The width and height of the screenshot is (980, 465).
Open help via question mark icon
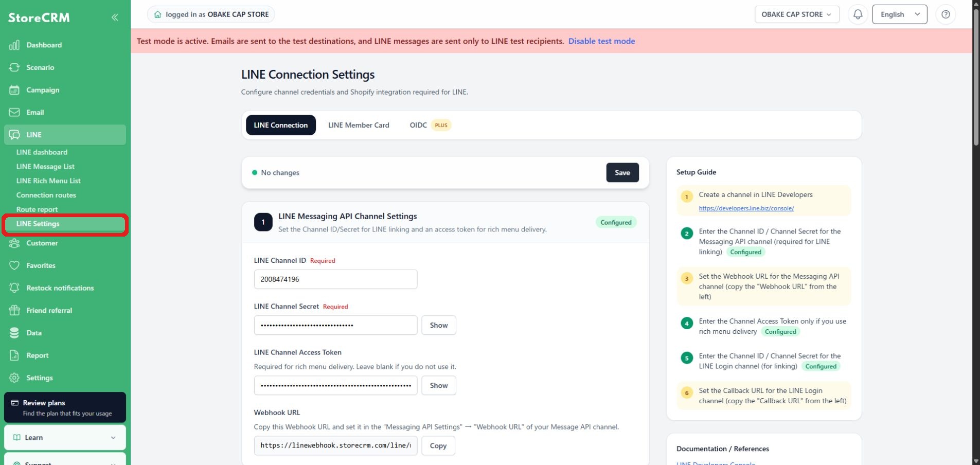946,14
